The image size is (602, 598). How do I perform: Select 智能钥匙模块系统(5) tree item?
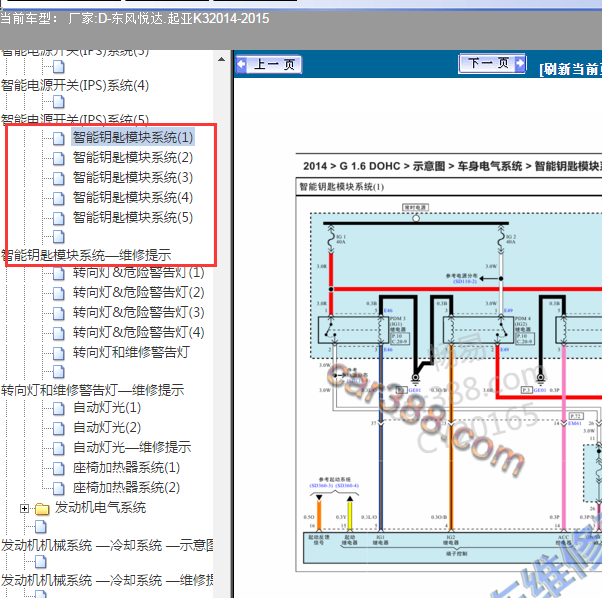[x=133, y=217]
